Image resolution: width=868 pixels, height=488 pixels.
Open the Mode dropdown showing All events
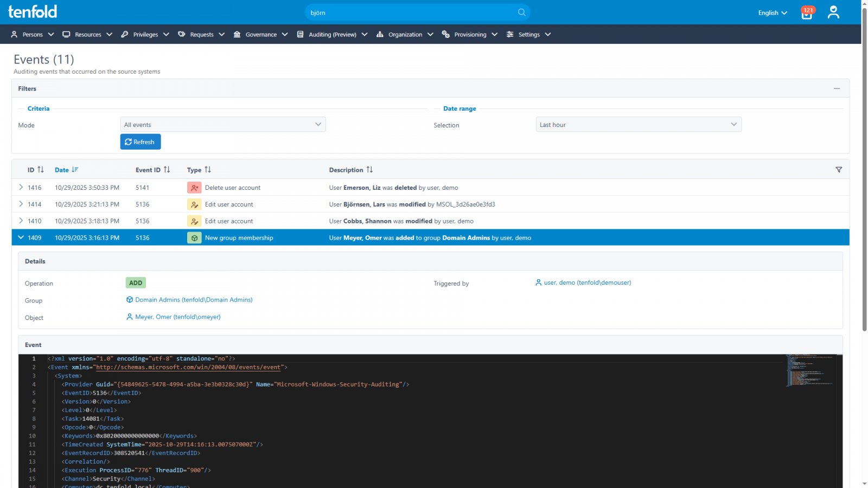click(x=222, y=124)
